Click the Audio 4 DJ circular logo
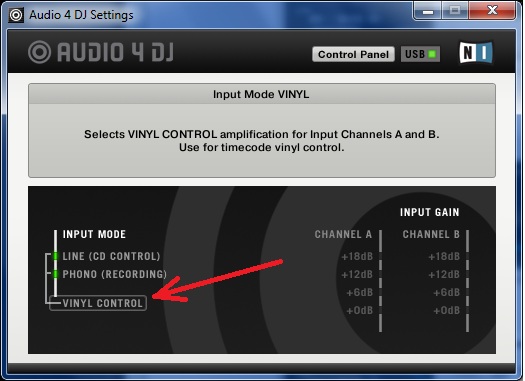The image size is (525, 381). click(x=40, y=52)
